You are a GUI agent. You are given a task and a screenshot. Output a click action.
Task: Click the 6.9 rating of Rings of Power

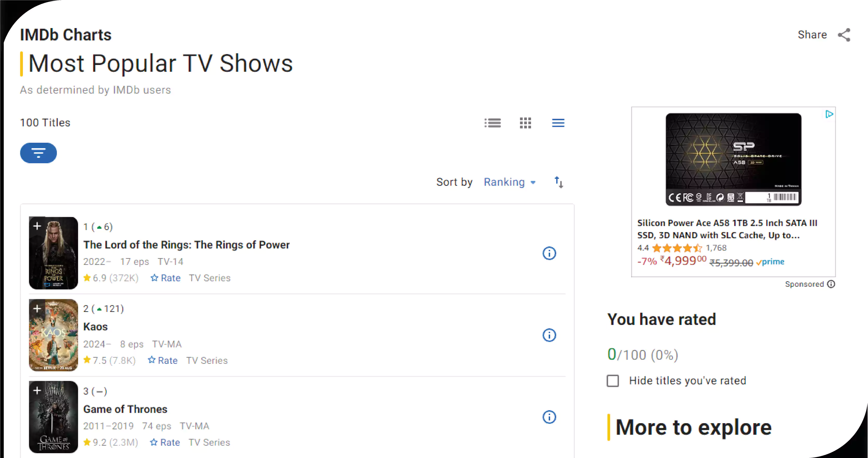coord(111,278)
